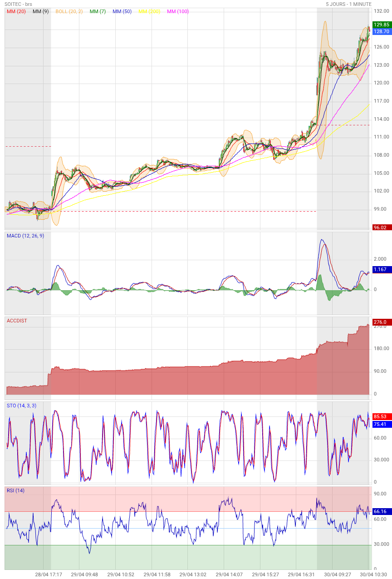Image resolution: width=392 pixels, height=579 pixels.
Task: Click the 30/04 10:30 time axis label
Action: pyautogui.click(x=374, y=574)
